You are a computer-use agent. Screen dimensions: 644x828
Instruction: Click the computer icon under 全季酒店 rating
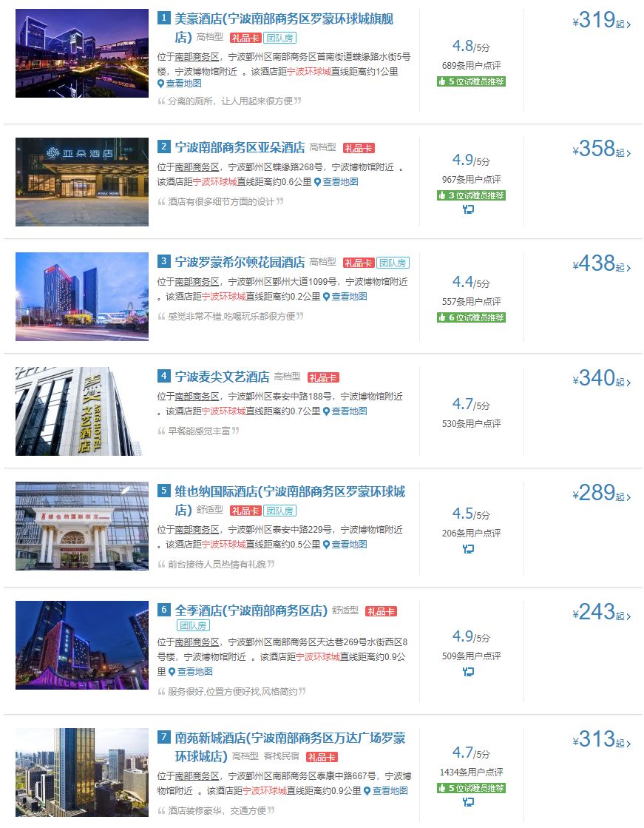point(468,672)
